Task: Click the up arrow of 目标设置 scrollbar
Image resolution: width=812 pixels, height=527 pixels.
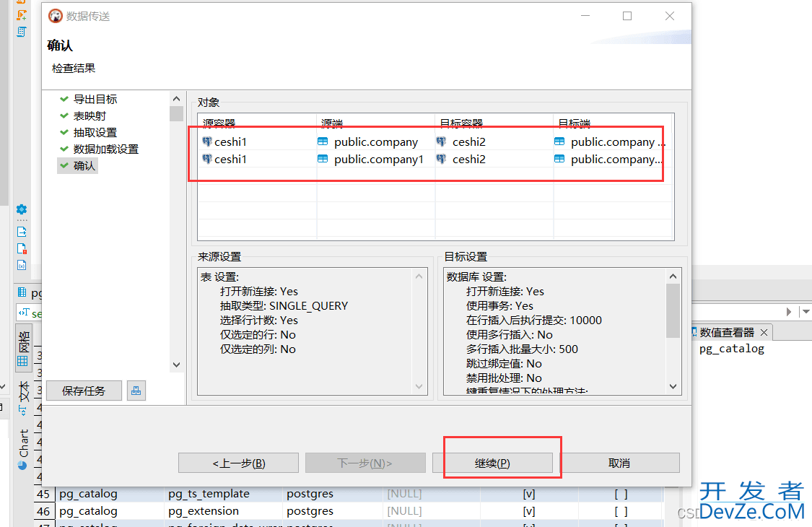Action: pos(673,276)
